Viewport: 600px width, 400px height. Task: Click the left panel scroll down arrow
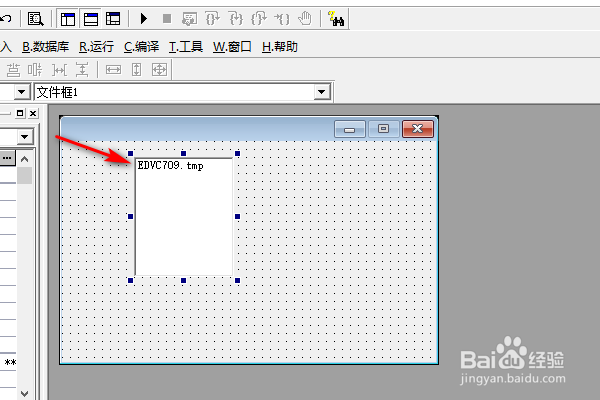pos(24,393)
